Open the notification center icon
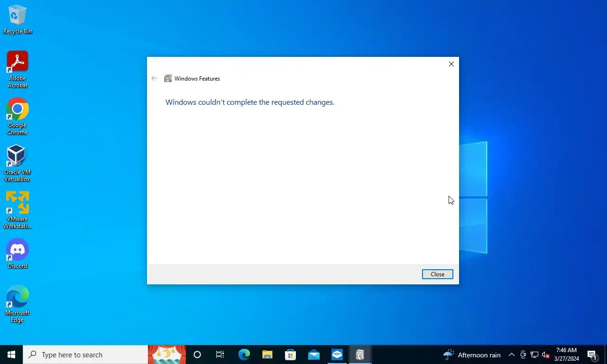This screenshot has width=607, height=364. 592,355
